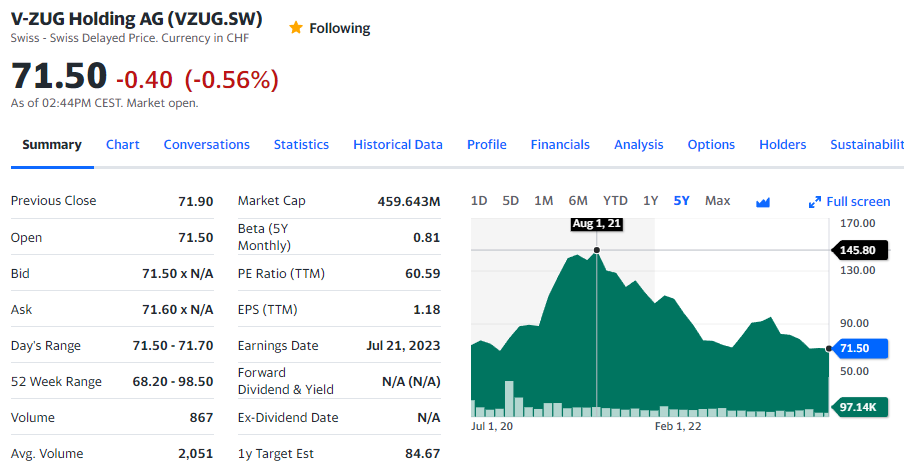This screenshot has height=463, width=904.
Task: Click the Forward Dividend & Yield label
Action: 285,381
